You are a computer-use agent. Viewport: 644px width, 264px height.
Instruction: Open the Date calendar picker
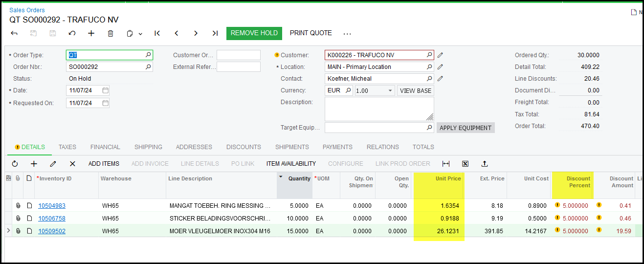point(105,90)
